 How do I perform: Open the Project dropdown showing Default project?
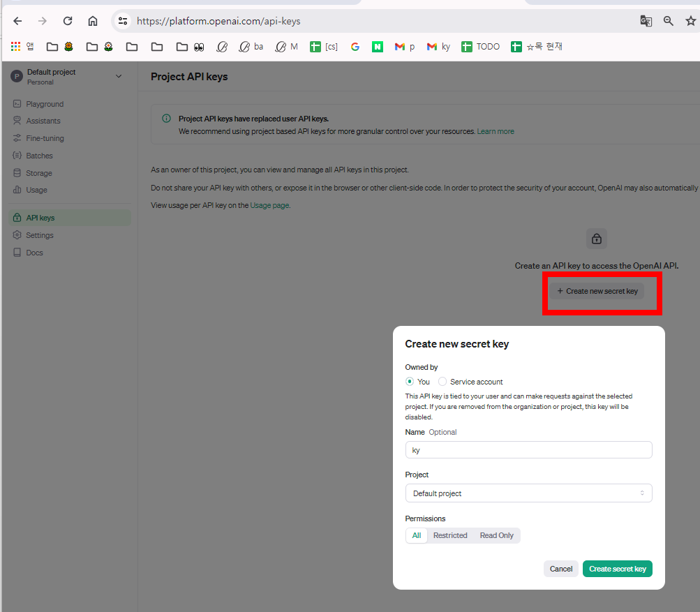528,493
